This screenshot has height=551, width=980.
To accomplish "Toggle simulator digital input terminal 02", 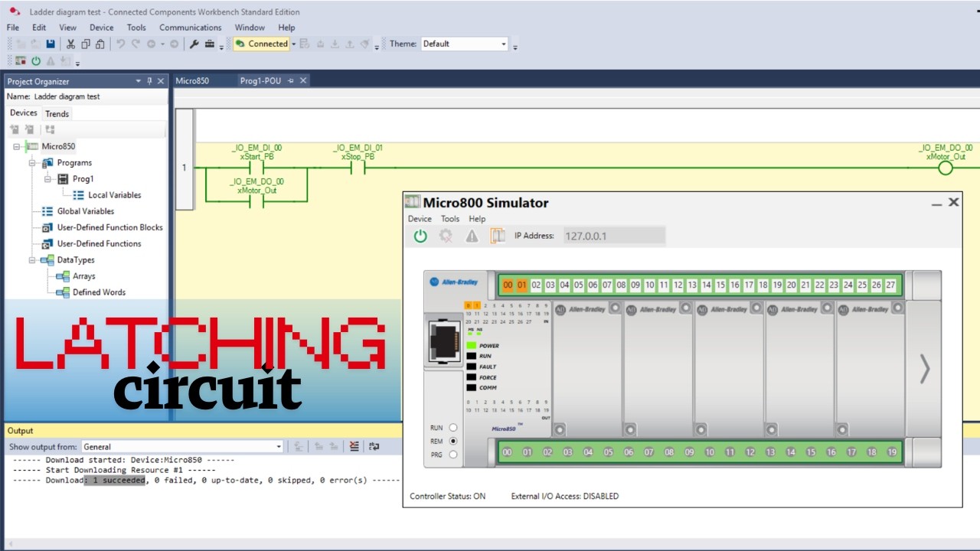I will pyautogui.click(x=536, y=285).
